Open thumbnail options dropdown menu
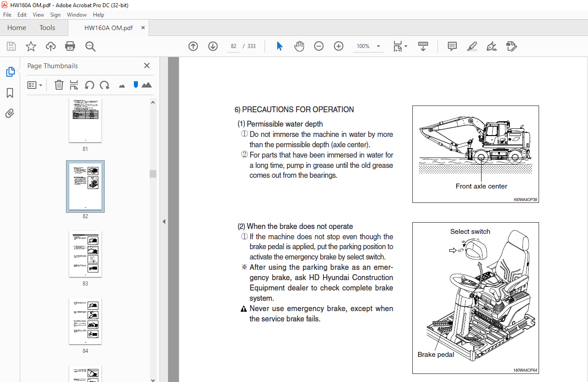 coord(35,85)
